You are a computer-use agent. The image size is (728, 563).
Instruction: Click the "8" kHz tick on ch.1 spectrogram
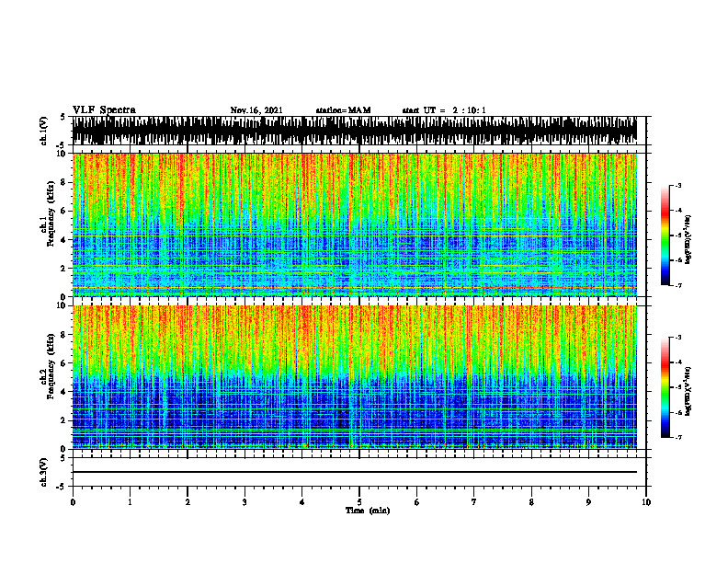click(x=64, y=182)
